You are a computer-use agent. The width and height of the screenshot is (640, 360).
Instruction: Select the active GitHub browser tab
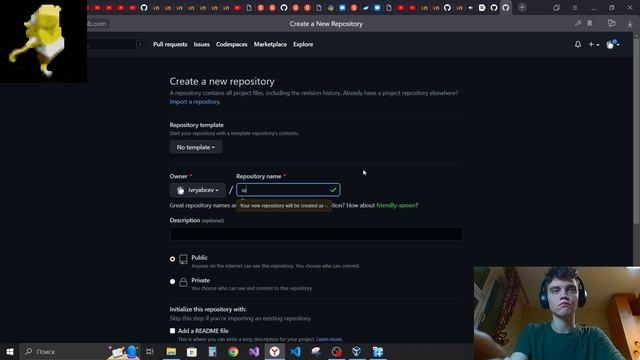pyautogui.click(x=506, y=7)
